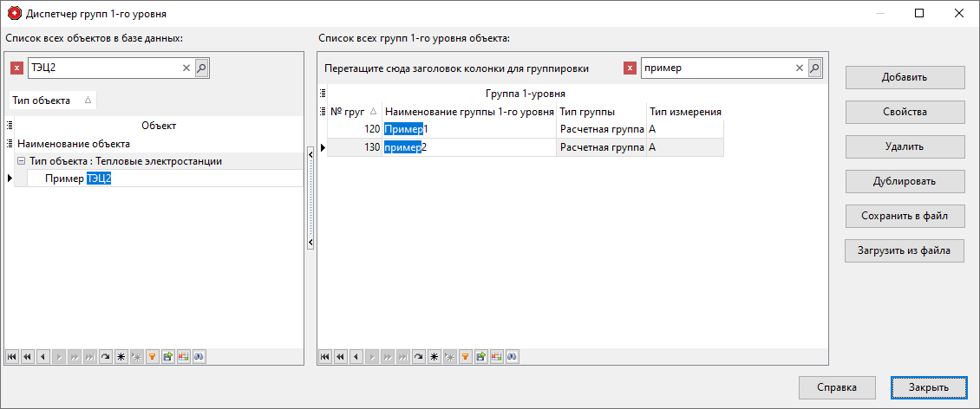Click refresh arrow icon in objects navigator
The width and height of the screenshot is (980, 409).
pyautogui.click(x=105, y=356)
